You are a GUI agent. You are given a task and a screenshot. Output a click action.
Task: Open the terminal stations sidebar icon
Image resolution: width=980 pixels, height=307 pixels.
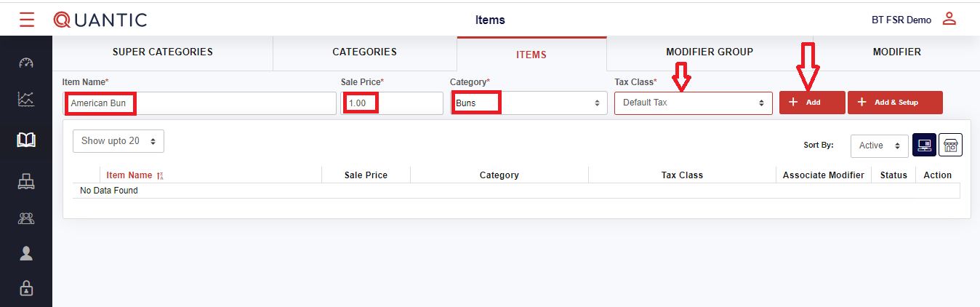click(26, 181)
